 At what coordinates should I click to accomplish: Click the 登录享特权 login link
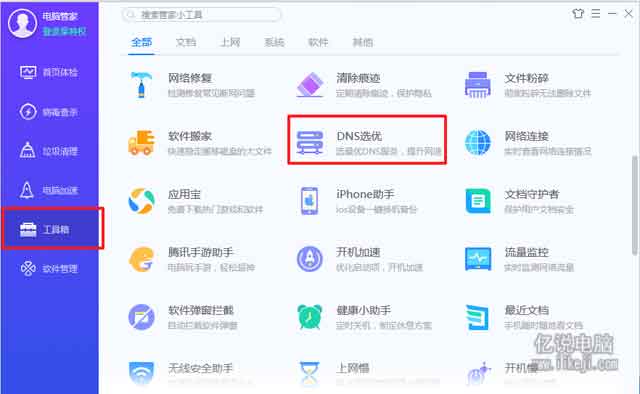click(x=64, y=31)
